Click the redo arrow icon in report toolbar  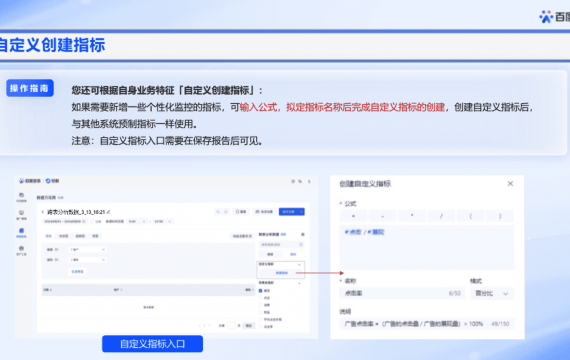coord(226,212)
